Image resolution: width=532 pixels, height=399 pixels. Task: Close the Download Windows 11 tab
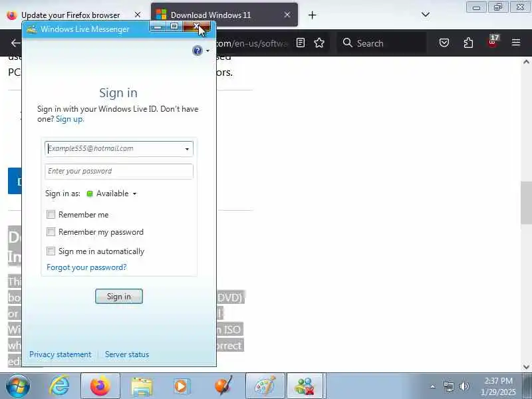287,15
